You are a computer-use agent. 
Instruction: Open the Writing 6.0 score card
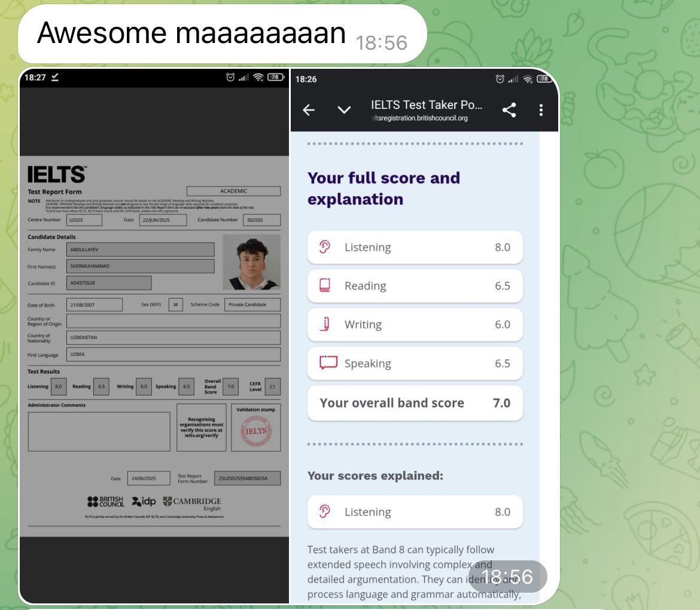(x=415, y=324)
